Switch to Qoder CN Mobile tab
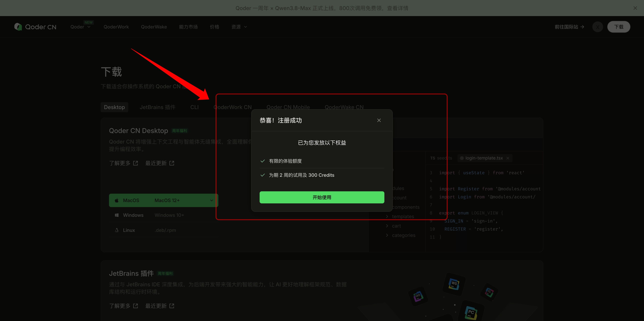This screenshot has width=644, height=321. pos(288,107)
